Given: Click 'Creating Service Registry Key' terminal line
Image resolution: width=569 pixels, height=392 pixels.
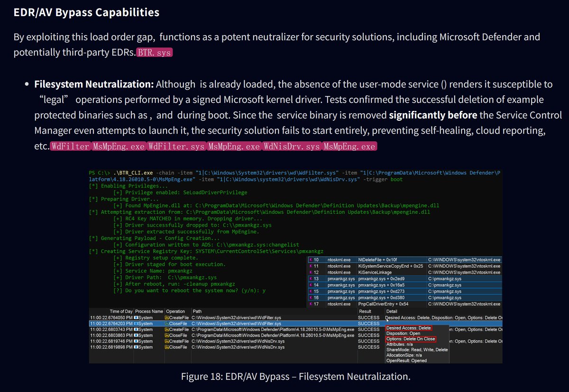Looking at the screenshot, I should [206, 251].
